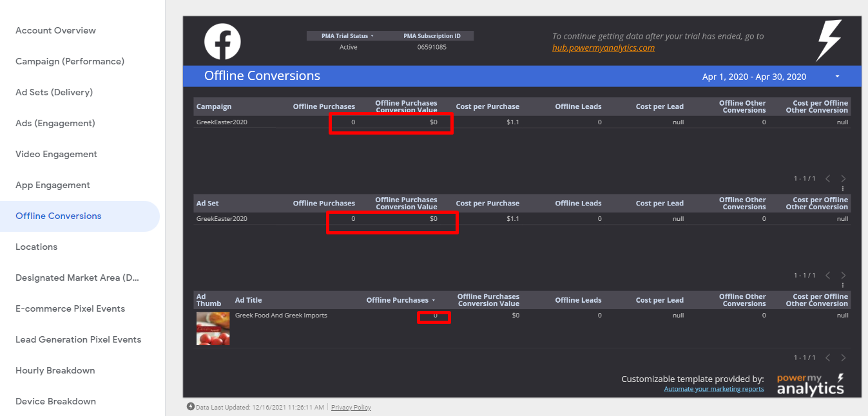Click next page arrow in Ad Title table
This screenshot has width=868, height=416.
coord(843,357)
